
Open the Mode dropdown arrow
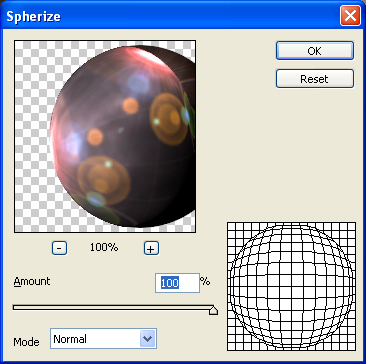tap(148, 339)
